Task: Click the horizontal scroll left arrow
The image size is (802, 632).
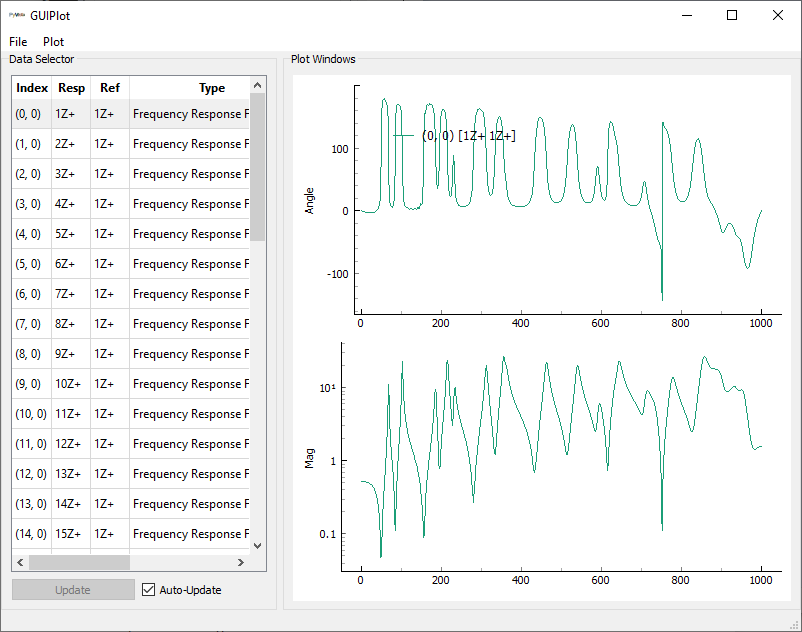Action: 20,562
